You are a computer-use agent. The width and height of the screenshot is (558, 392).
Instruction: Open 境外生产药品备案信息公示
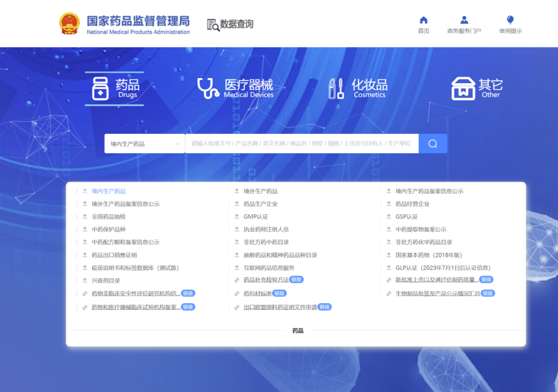point(126,204)
